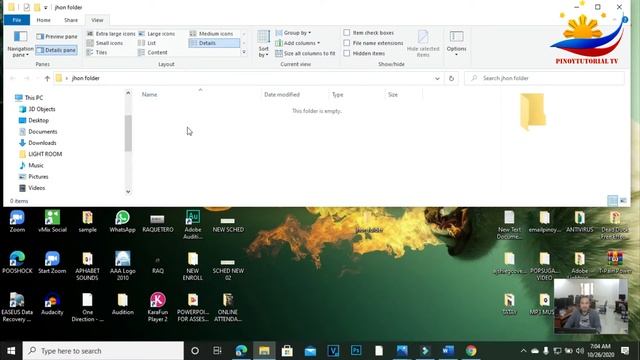Select the KaraFun Player 2 desktop icon
Screen dimensions: 640x360
point(158,307)
